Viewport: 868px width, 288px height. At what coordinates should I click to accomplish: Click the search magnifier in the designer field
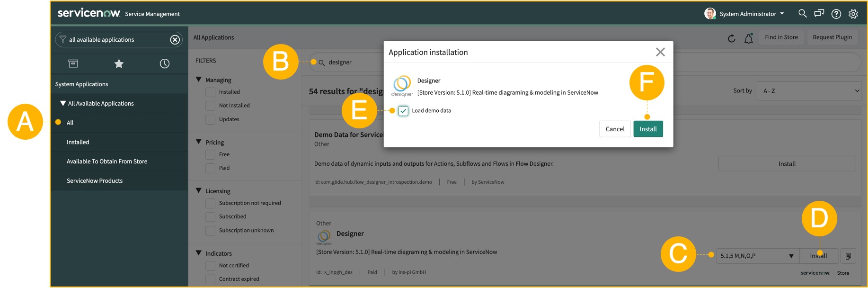[321, 63]
